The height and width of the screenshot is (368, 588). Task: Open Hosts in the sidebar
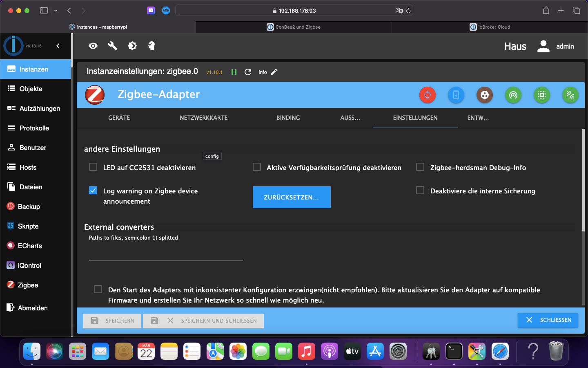[x=36, y=167]
